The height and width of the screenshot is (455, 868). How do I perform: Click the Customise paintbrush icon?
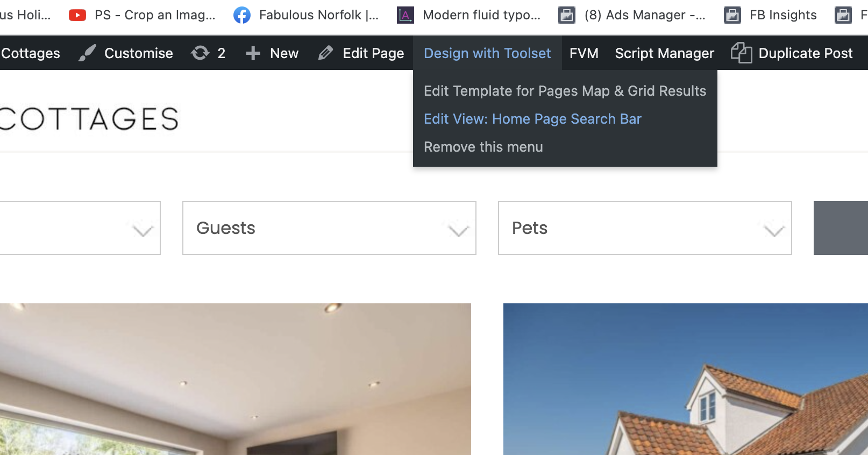coord(87,53)
